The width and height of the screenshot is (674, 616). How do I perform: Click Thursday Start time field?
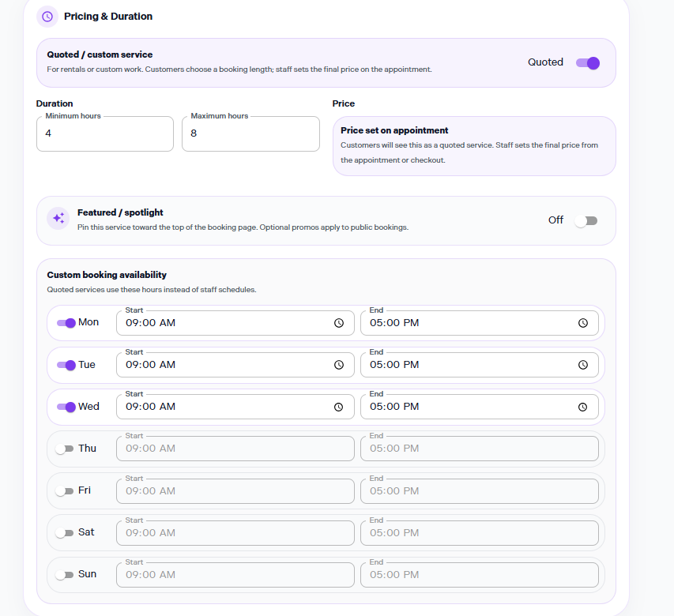point(235,449)
